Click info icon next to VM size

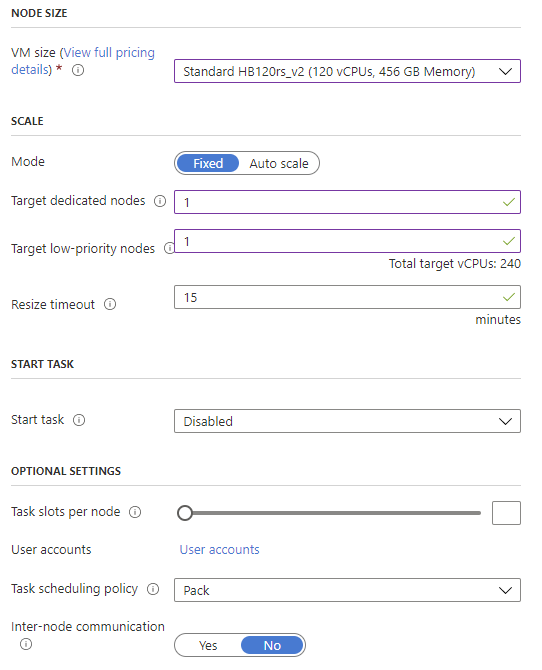(78, 70)
